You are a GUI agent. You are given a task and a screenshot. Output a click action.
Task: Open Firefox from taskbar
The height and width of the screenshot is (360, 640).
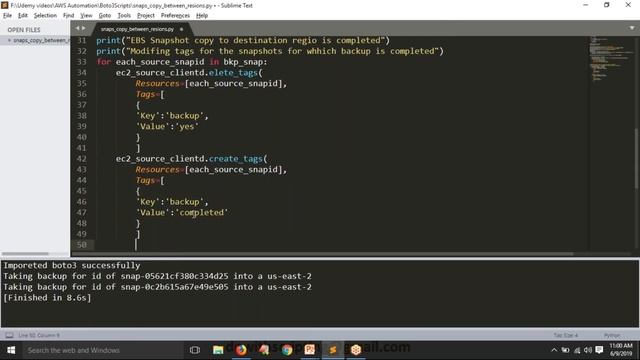click(241, 350)
